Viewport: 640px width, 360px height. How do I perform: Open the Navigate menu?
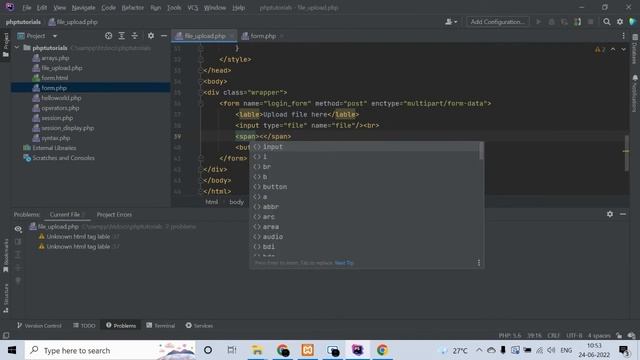pyautogui.click(x=83, y=8)
